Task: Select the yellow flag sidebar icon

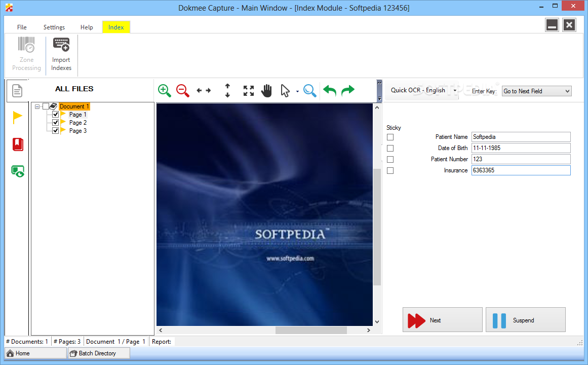Action: pos(17,118)
